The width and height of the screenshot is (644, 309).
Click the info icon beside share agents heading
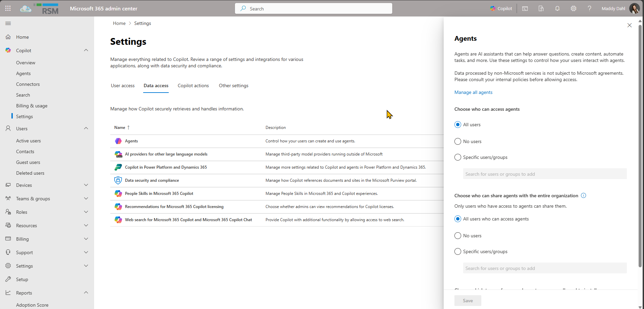tap(583, 196)
